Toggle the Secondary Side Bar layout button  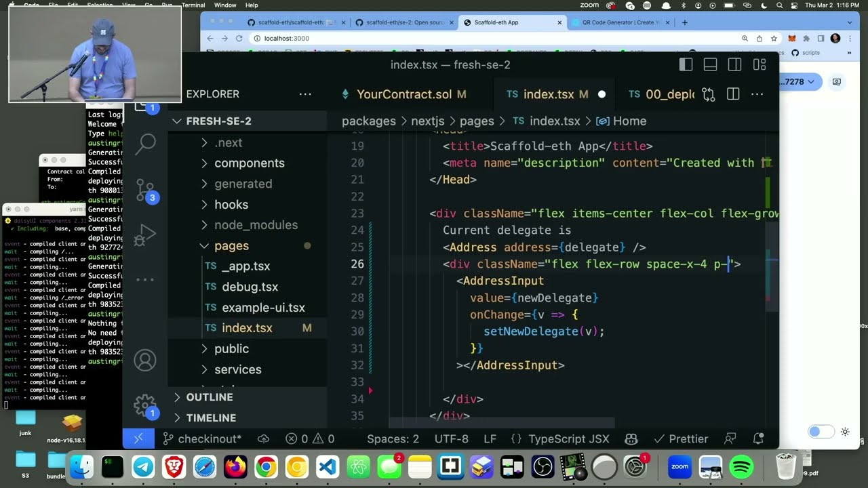coord(734,64)
